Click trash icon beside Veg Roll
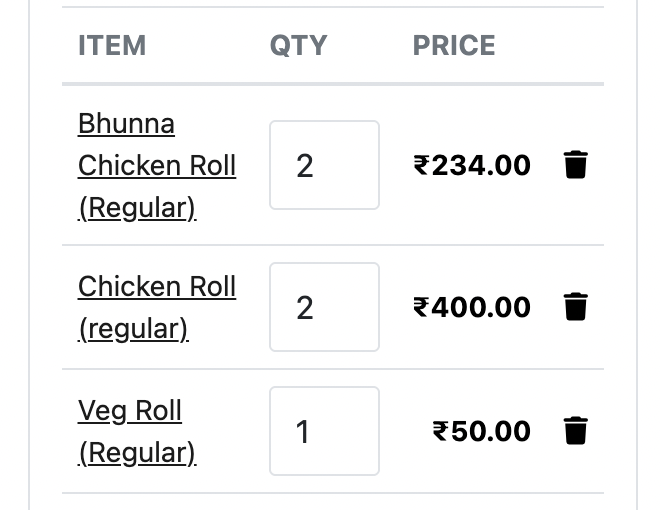Viewport: 660px width, 510px height. point(575,431)
